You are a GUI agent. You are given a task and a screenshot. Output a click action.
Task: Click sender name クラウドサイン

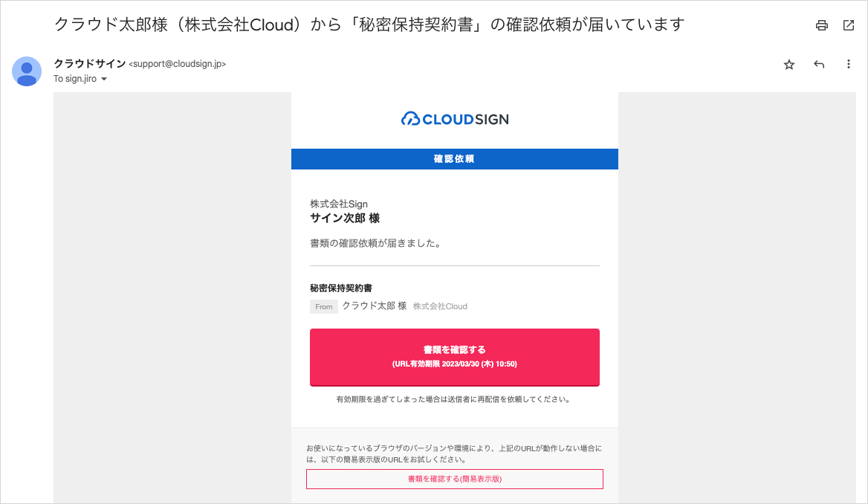[x=90, y=64]
